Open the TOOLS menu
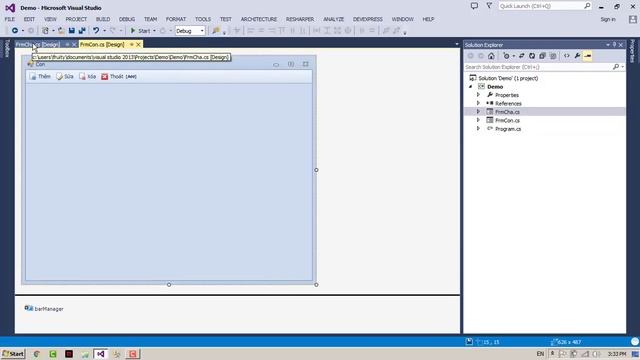The image size is (640, 360). pyautogui.click(x=203, y=19)
